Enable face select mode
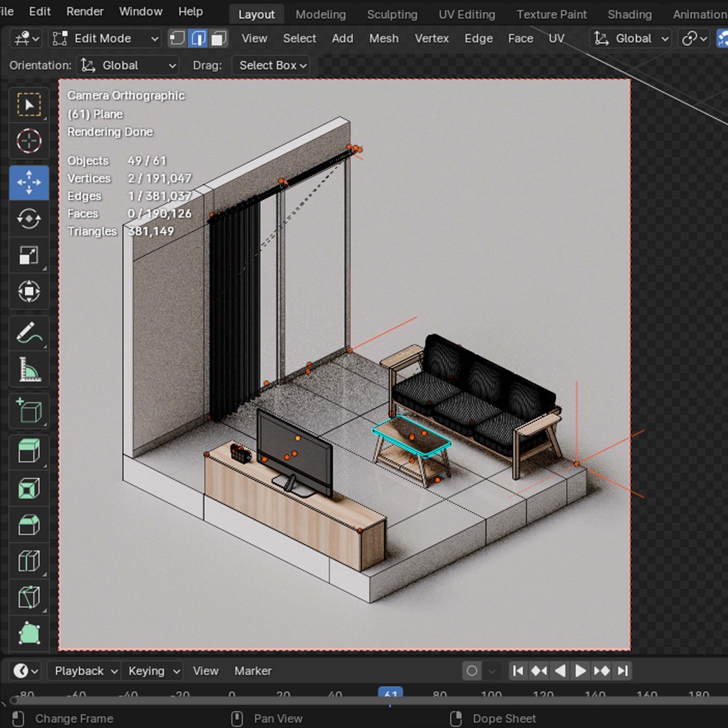The height and width of the screenshot is (728, 728). (x=218, y=38)
